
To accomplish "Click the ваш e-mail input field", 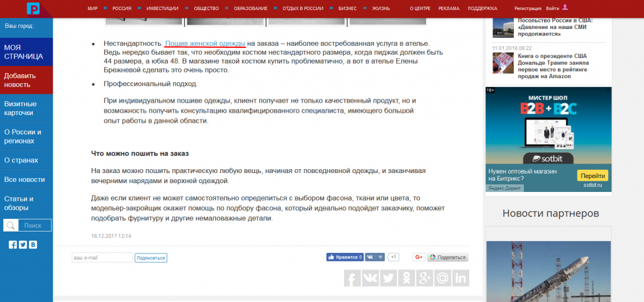I will pos(102,257).
